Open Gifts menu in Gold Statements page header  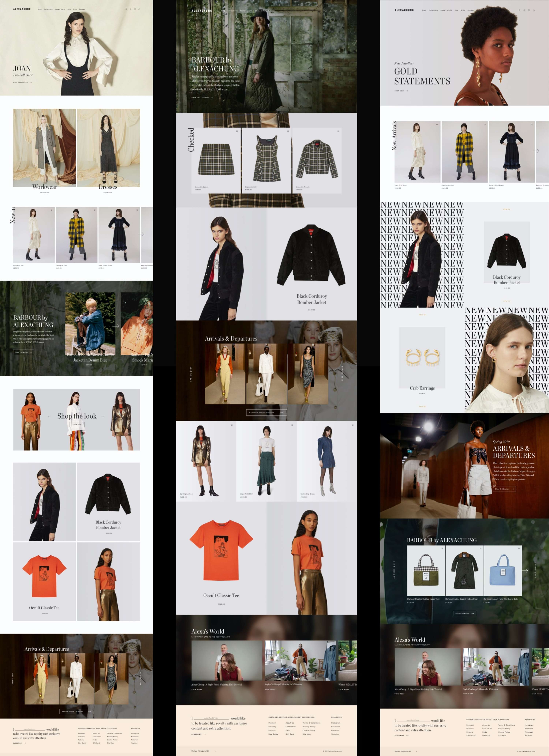pyautogui.click(x=463, y=10)
